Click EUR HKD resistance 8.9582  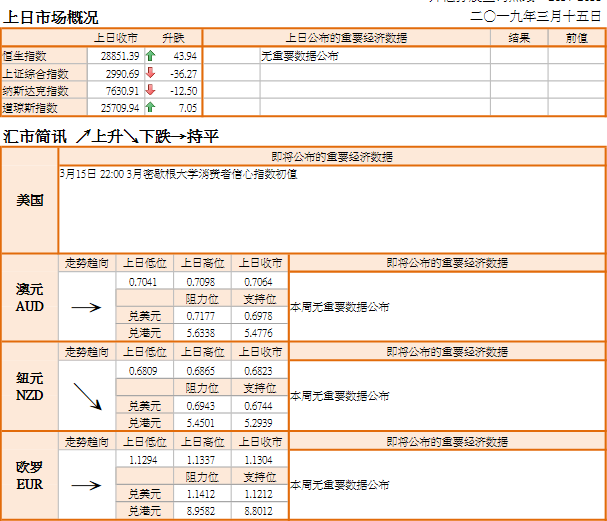tap(201, 511)
